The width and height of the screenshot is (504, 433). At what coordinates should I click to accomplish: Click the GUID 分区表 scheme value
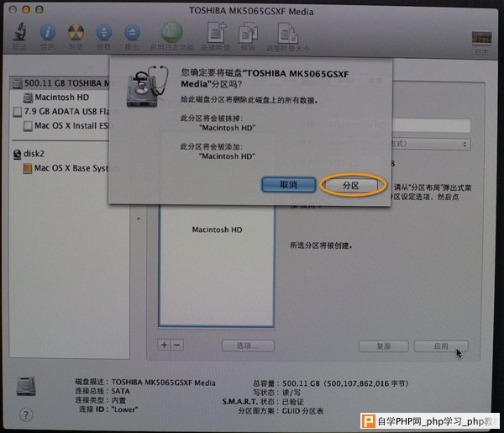[302, 411]
